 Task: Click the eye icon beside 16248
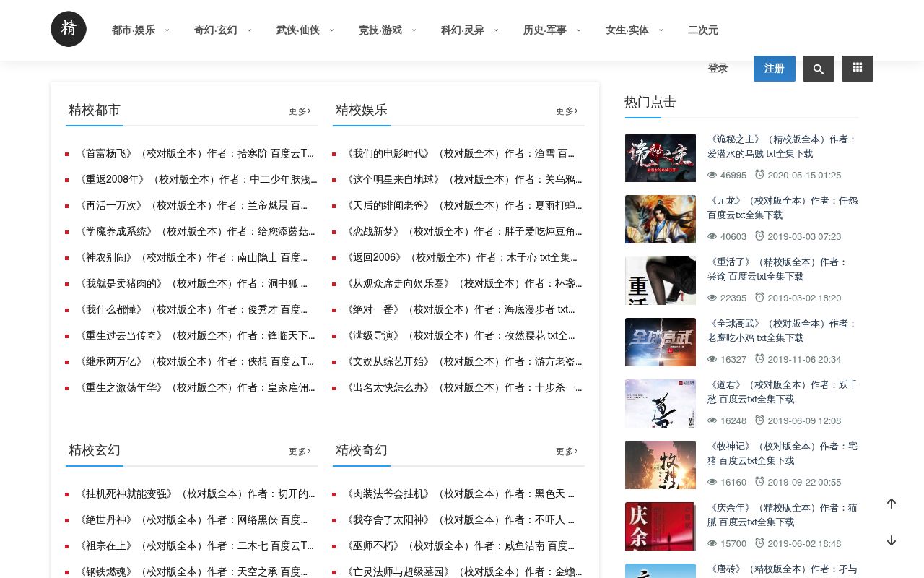click(712, 420)
